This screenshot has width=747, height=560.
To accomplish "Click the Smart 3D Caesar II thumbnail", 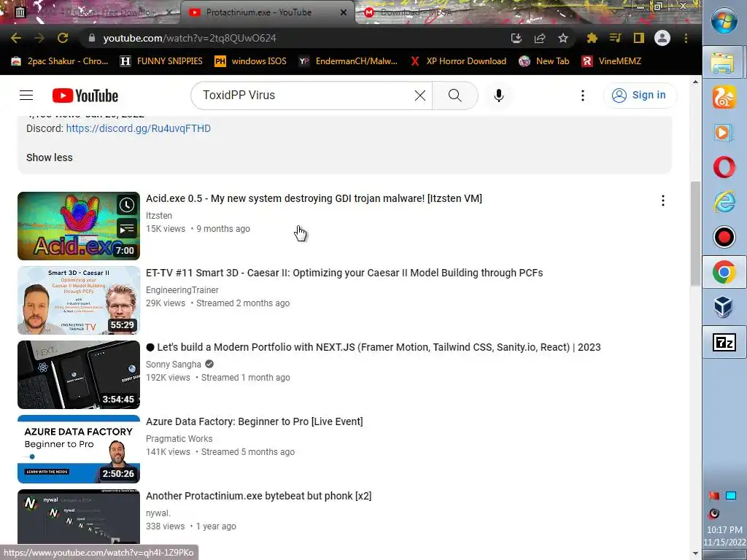I will click(x=79, y=300).
